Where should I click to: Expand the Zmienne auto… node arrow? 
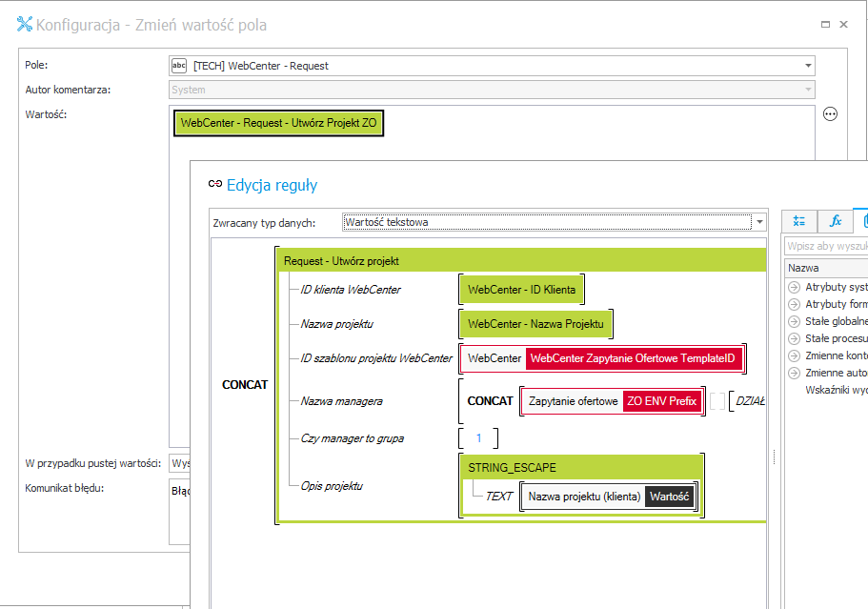(x=794, y=374)
